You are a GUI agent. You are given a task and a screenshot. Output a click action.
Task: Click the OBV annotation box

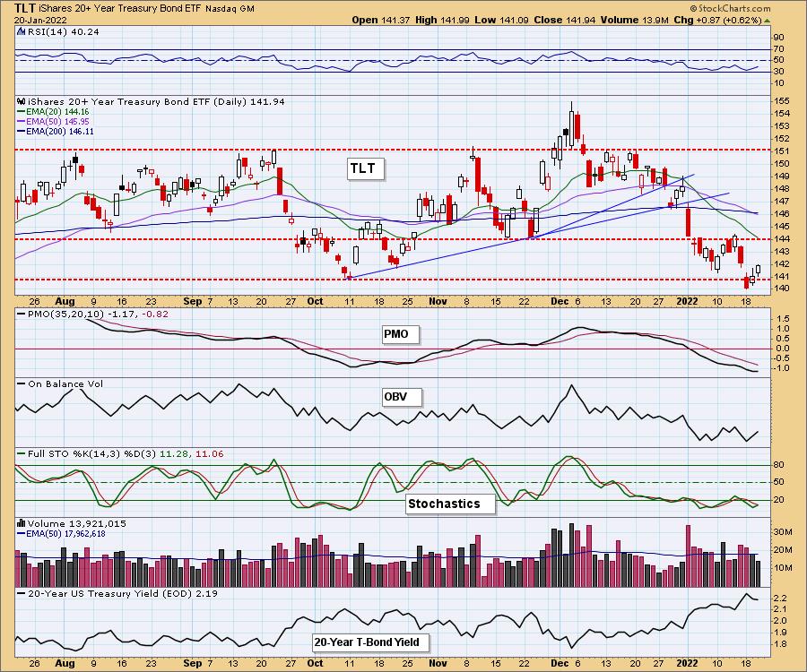click(x=402, y=397)
